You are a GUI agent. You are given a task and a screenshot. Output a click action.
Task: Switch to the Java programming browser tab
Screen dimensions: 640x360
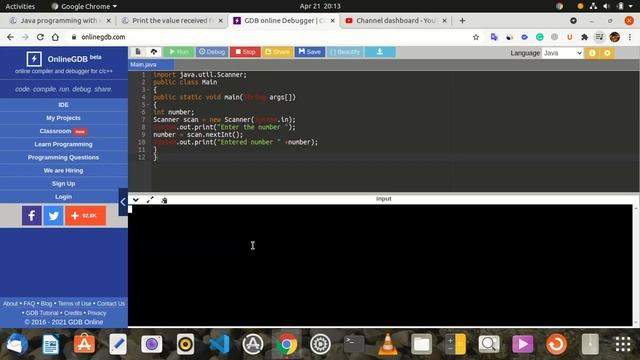59,20
